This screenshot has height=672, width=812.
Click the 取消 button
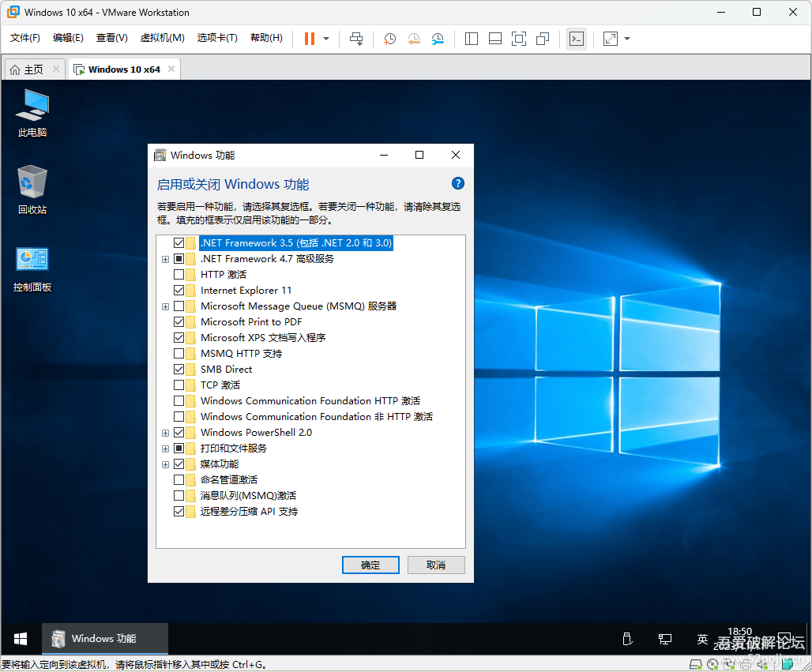[436, 565]
